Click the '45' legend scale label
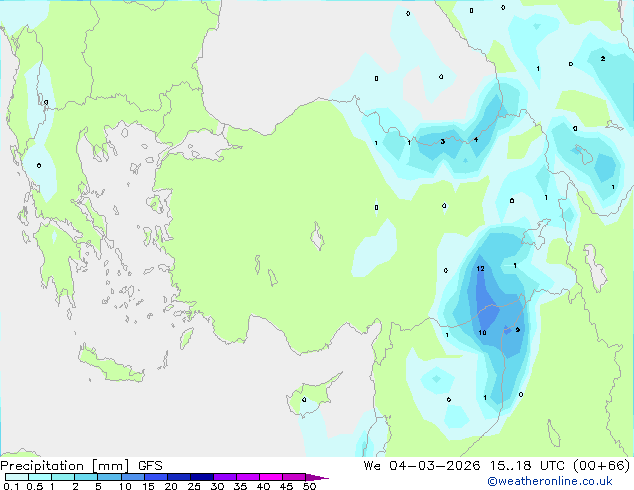 click(x=286, y=486)
